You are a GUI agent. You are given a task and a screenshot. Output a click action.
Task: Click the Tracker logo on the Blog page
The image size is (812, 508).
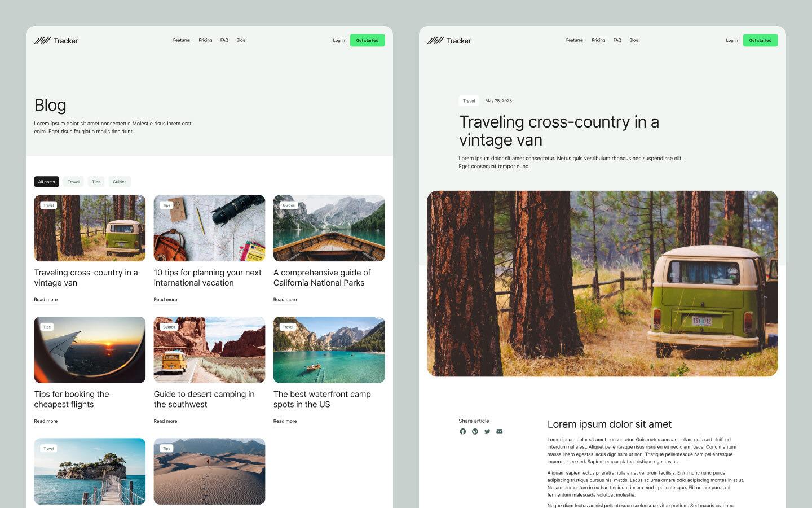click(x=56, y=40)
